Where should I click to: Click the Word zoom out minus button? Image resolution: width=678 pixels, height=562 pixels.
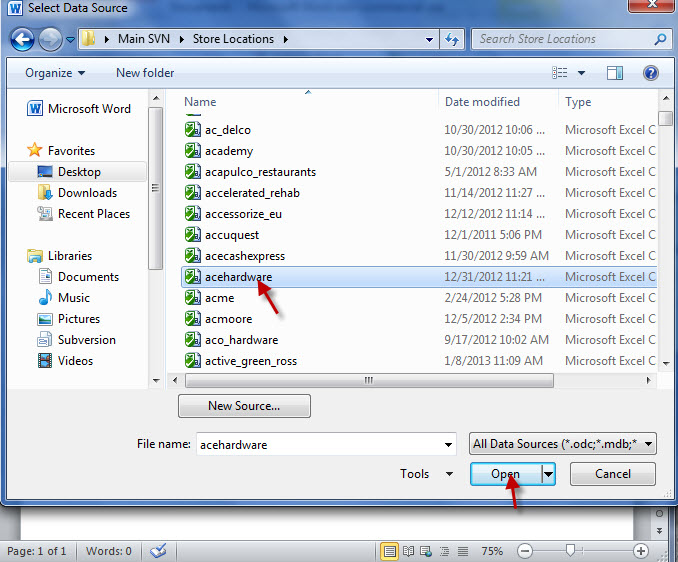[x=524, y=551]
